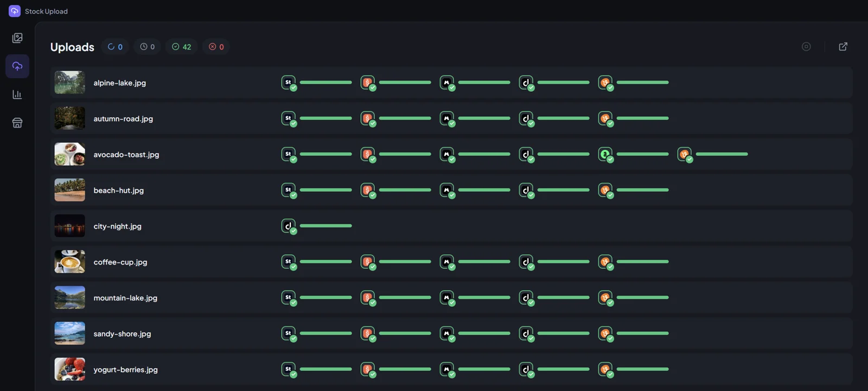Open the alpine-lake.jpg thumbnail
868x391 pixels.
pos(70,83)
